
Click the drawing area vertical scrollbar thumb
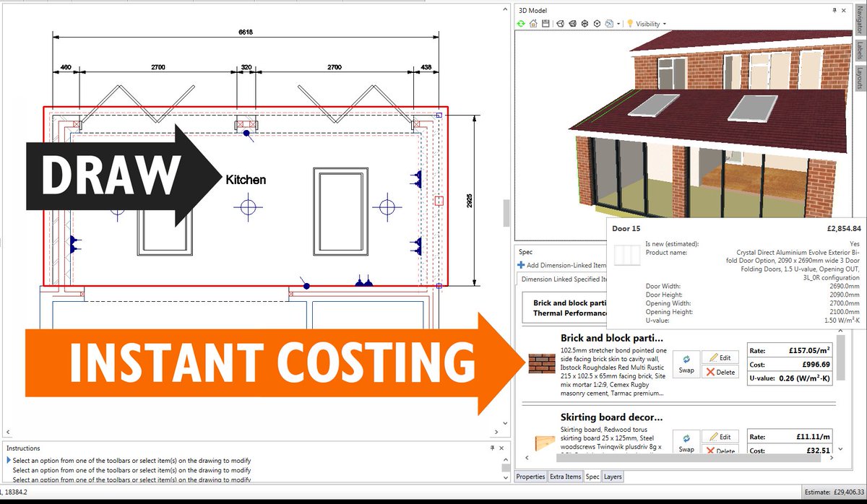[x=506, y=212]
